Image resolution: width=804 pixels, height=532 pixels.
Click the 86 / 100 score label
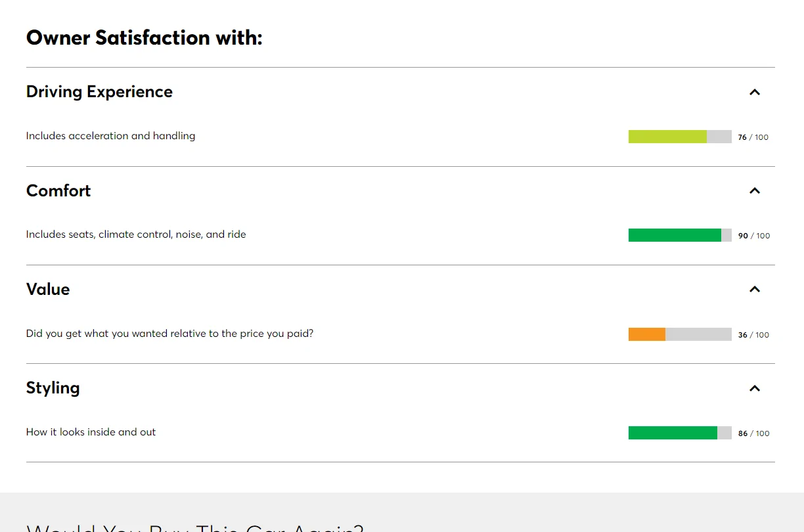click(x=753, y=433)
